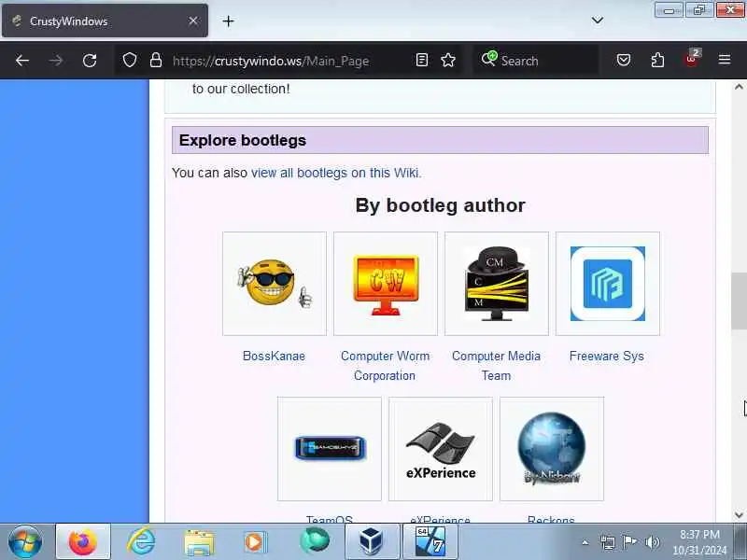The width and height of the screenshot is (747, 560).
Task: Reload the current page
Action: (x=90, y=61)
